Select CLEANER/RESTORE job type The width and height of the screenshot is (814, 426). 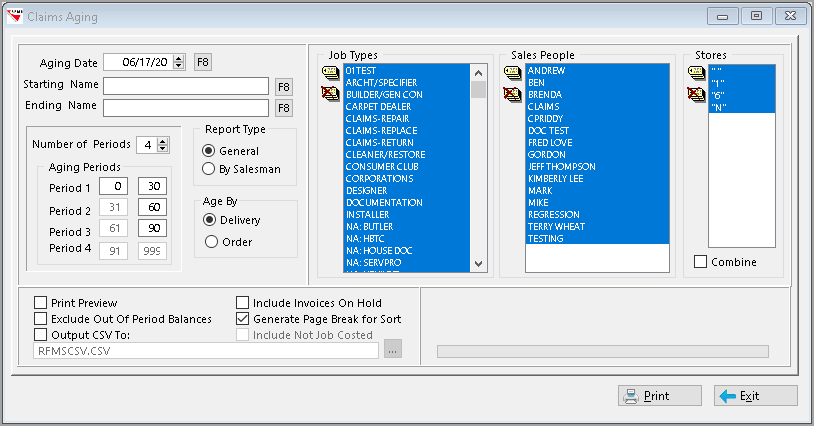point(407,155)
